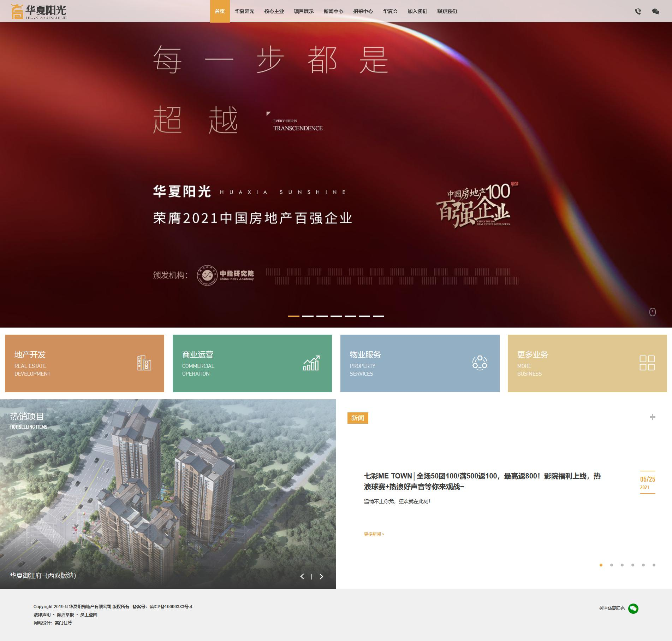The width and height of the screenshot is (672, 641).
Task: Open the 赛门仕博 site designer link
Action: tap(63, 623)
